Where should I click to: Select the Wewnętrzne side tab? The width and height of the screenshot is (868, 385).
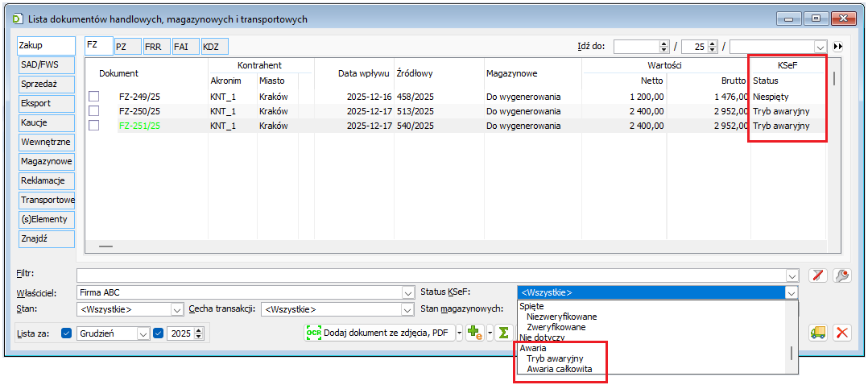pos(46,142)
